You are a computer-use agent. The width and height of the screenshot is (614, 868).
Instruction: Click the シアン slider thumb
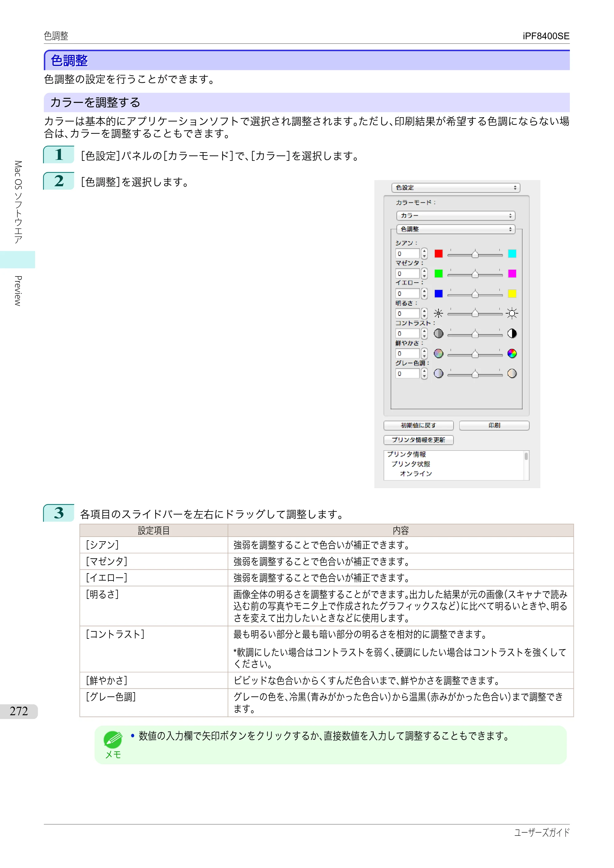[475, 254]
